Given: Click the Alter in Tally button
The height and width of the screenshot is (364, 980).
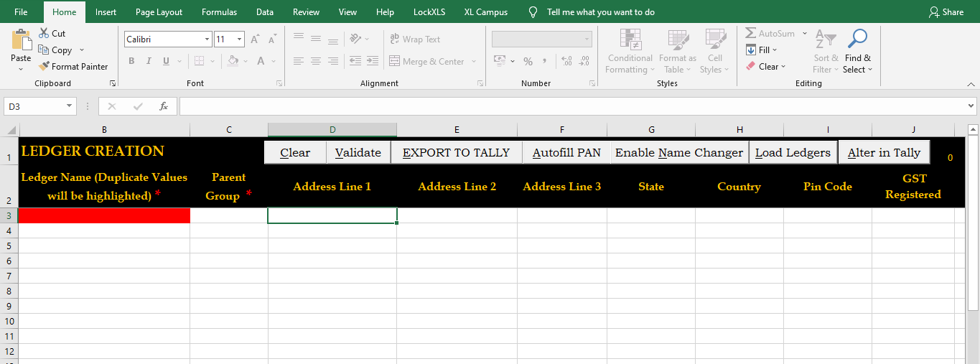Looking at the screenshot, I should 884,152.
